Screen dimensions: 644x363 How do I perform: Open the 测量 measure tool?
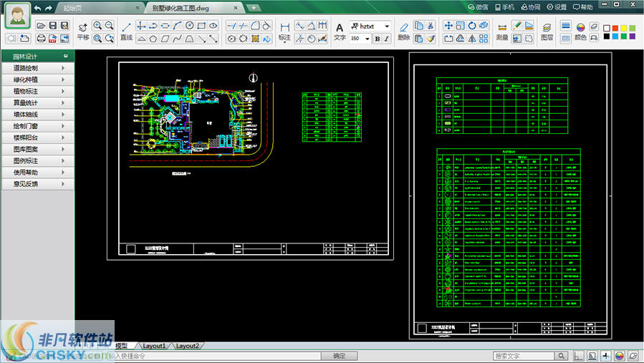coord(502,32)
